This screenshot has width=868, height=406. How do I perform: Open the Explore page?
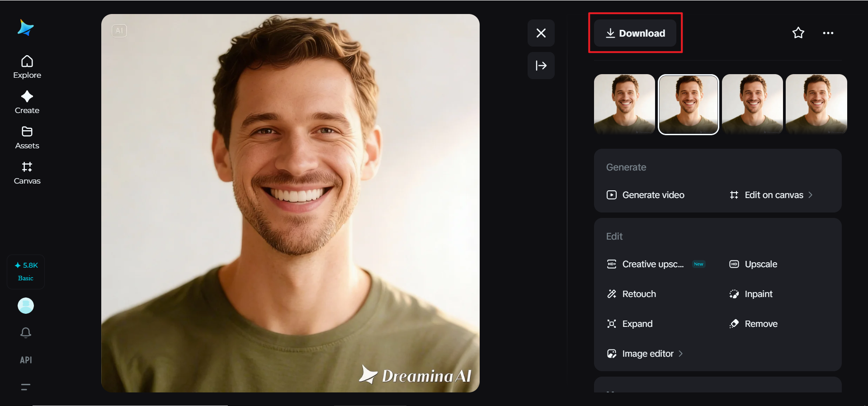click(27, 67)
